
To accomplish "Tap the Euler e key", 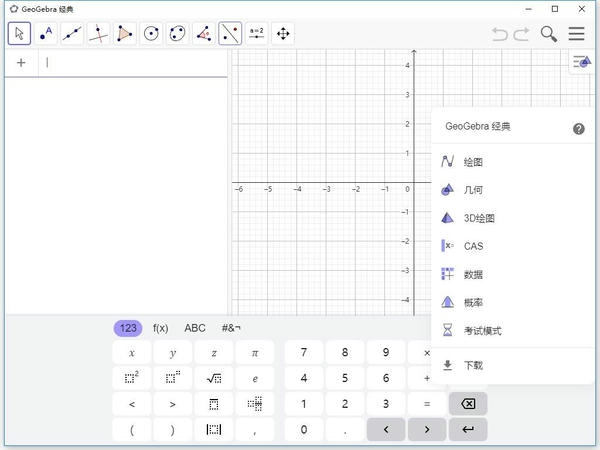I will point(255,378).
